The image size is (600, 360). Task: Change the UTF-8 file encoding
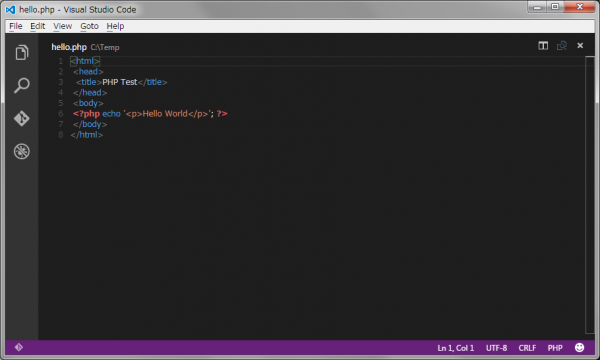[496, 348]
